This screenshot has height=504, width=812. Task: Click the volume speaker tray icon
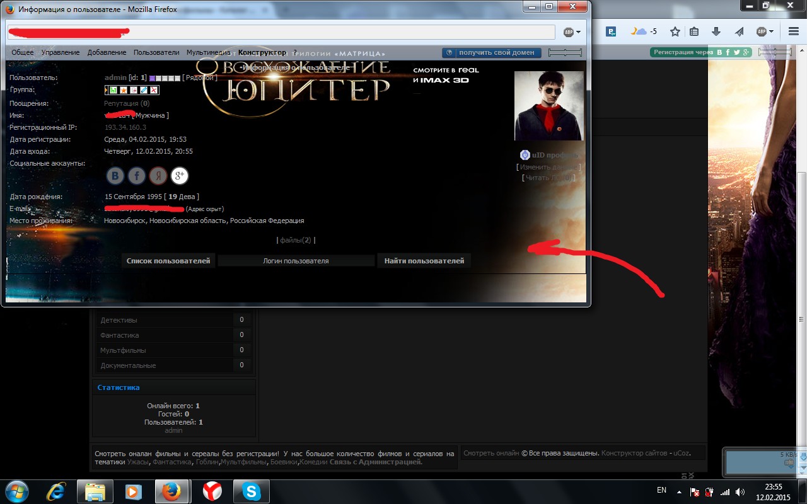pos(741,492)
